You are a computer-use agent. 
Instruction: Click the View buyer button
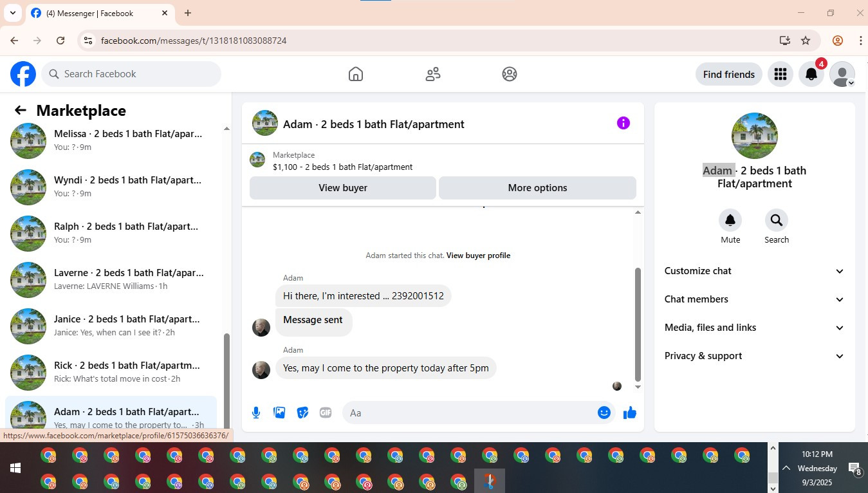pyautogui.click(x=343, y=188)
